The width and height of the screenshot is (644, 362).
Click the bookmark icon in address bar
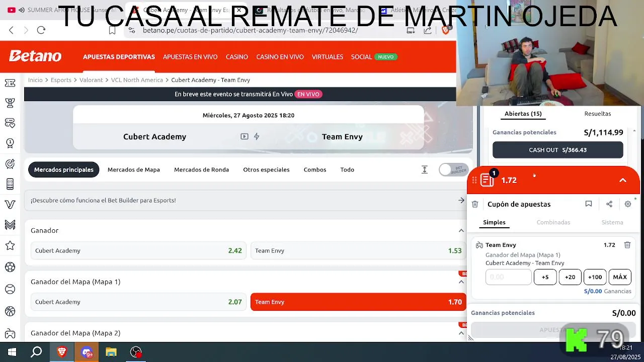[112, 30]
